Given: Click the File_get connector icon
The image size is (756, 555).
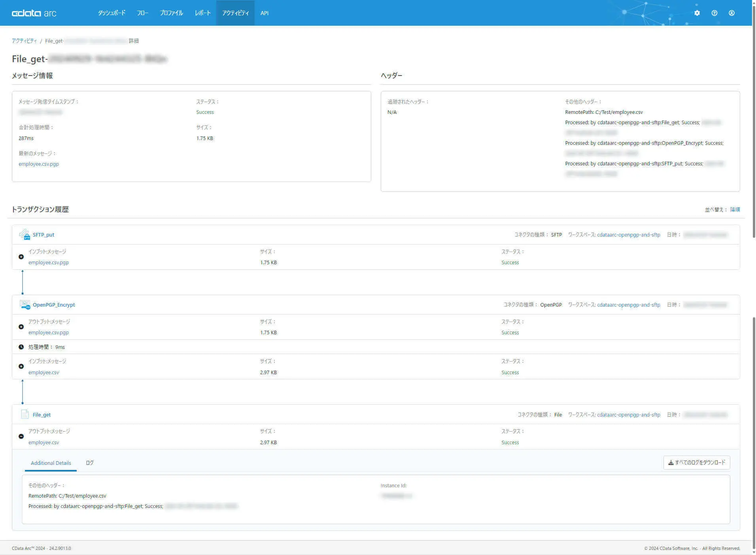Looking at the screenshot, I should [25, 414].
